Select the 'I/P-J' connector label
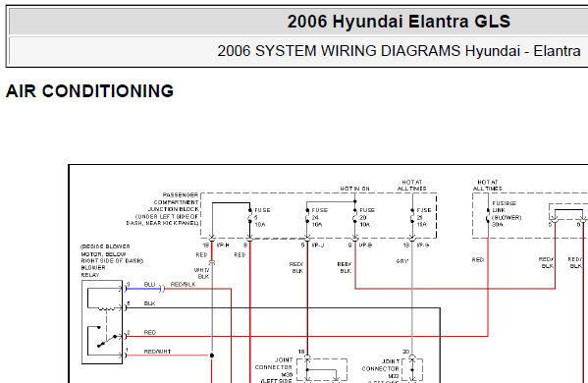This screenshot has height=383, width=588. tap(318, 246)
